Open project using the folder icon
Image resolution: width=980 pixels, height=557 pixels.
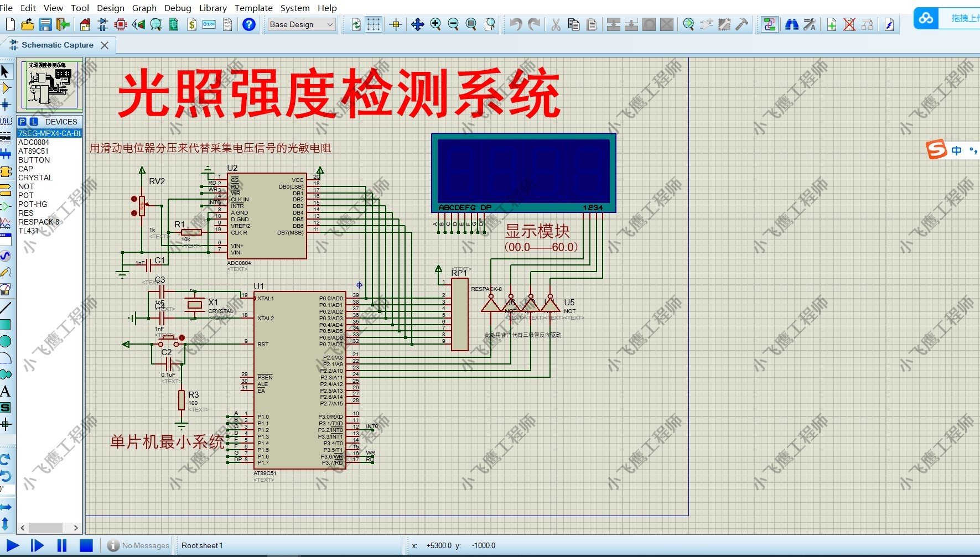pos(28,24)
